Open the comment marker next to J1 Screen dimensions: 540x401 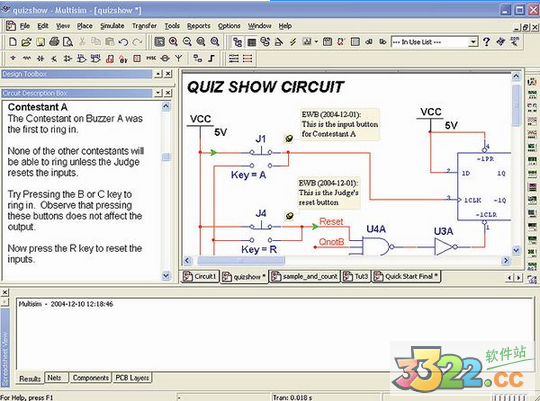point(289,138)
